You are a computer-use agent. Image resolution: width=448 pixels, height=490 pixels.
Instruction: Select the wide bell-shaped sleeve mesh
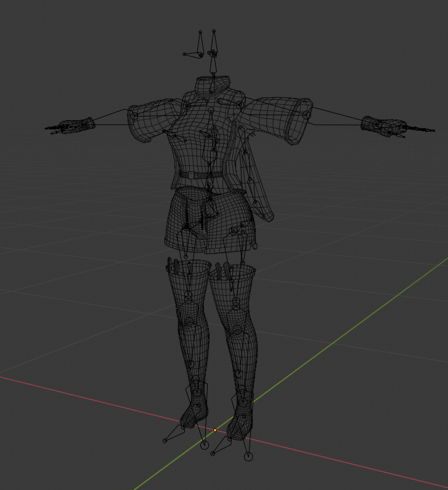[x=278, y=121]
